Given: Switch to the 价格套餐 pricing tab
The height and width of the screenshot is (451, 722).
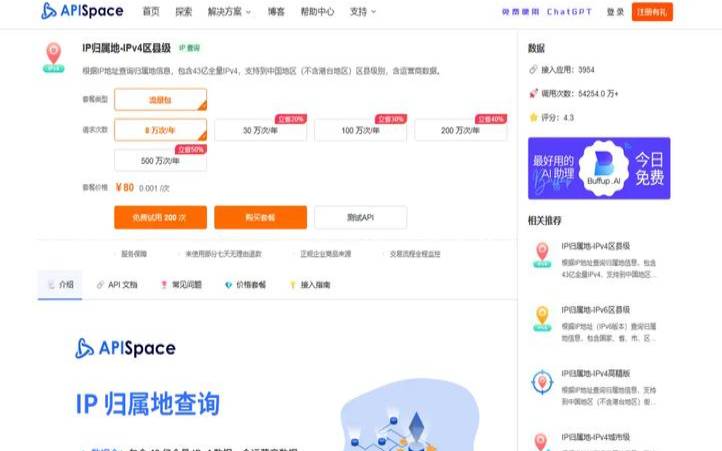Looking at the screenshot, I should (245, 285).
